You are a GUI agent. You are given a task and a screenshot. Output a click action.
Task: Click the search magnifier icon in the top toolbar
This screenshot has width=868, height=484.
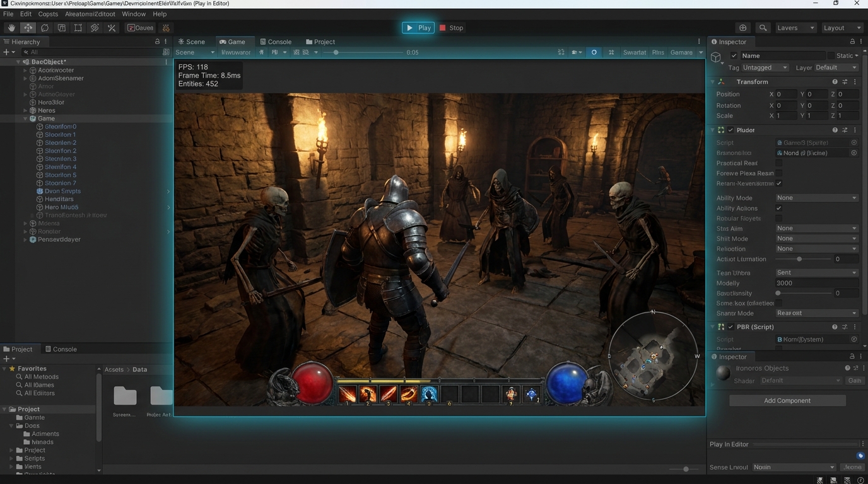click(x=763, y=28)
